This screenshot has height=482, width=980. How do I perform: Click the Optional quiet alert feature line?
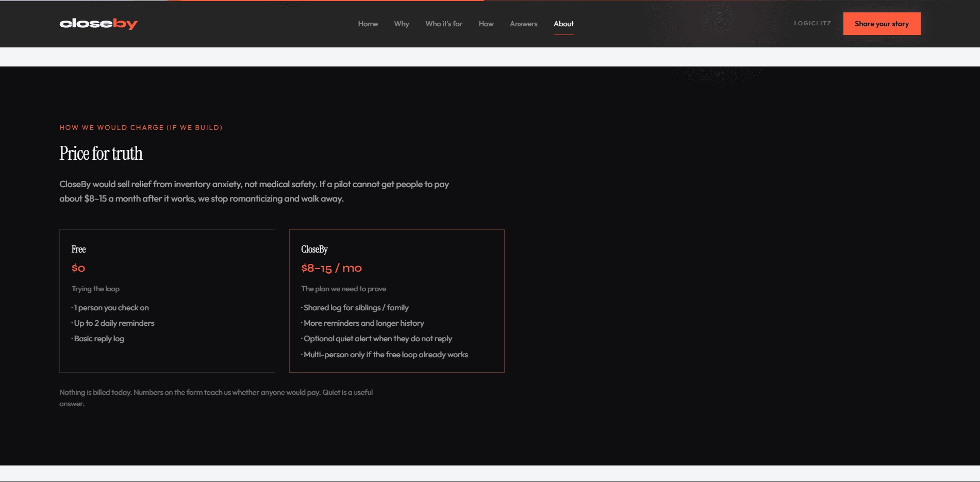point(376,339)
